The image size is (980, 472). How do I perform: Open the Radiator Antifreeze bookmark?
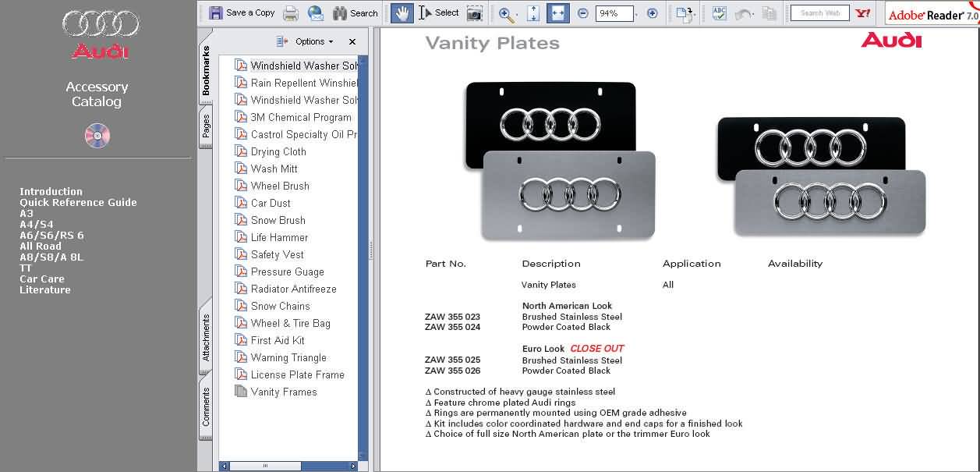coord(294,289)
